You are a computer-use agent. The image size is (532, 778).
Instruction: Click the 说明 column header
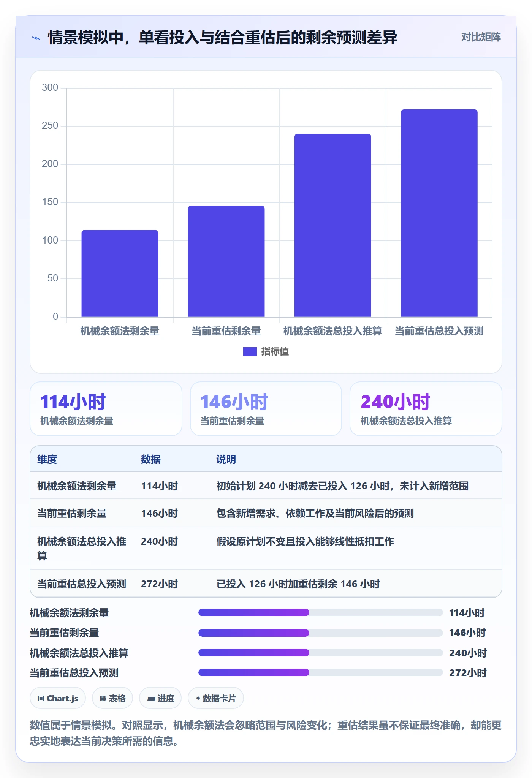[226, 459]
